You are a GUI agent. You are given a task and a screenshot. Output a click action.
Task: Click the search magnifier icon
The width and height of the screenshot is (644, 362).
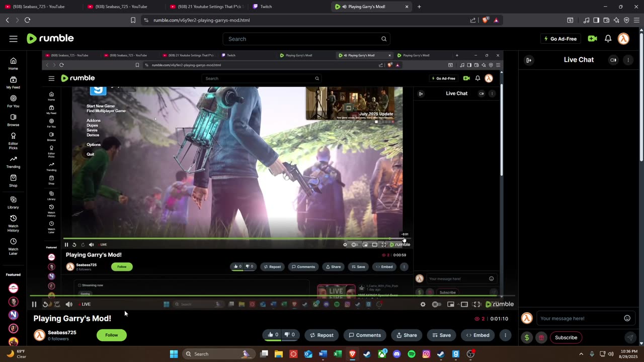pos(384,39)
